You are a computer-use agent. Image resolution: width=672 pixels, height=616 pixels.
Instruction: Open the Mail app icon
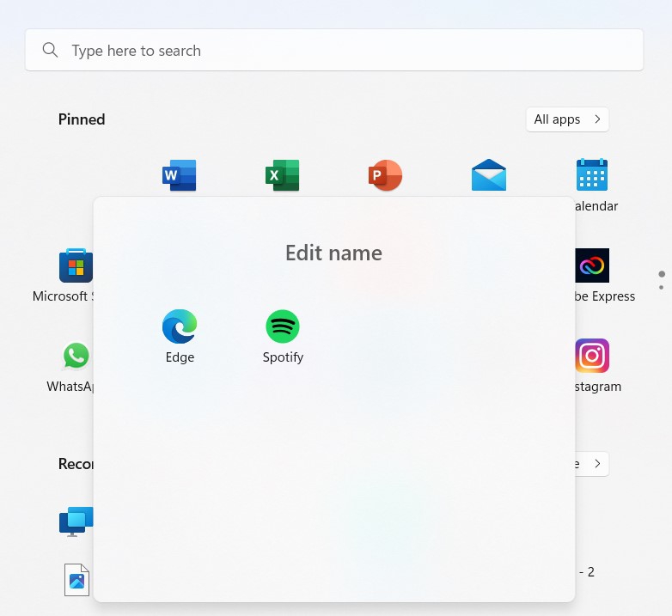(489, 174)
